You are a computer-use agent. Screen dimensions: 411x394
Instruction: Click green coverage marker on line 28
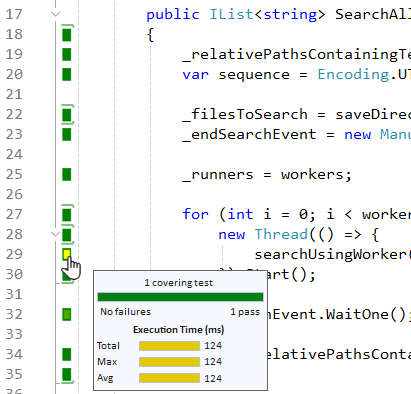coord(67,235)
